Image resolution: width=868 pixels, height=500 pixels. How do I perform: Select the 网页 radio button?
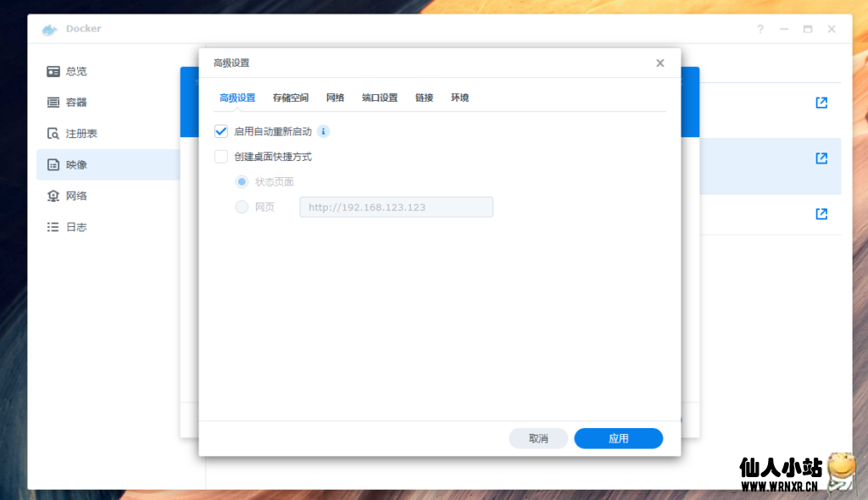(x=242, y=207)
